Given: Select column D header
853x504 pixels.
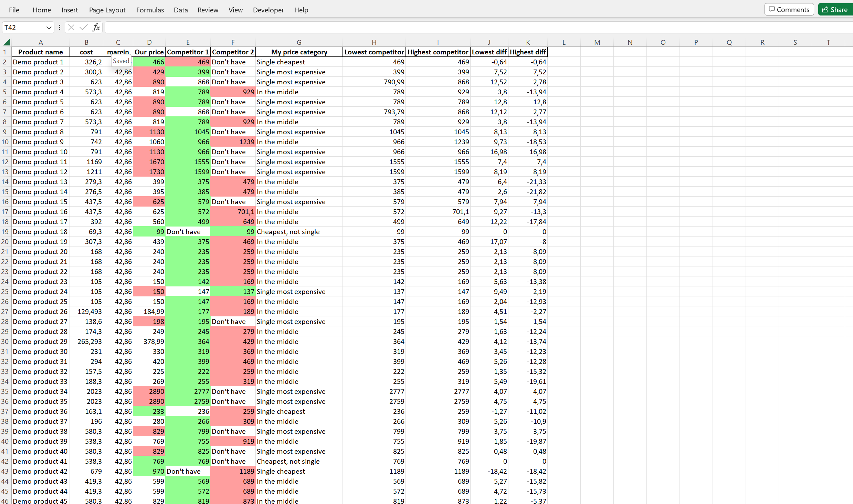Looking at the screenshot, I should (x=149, y=42).
